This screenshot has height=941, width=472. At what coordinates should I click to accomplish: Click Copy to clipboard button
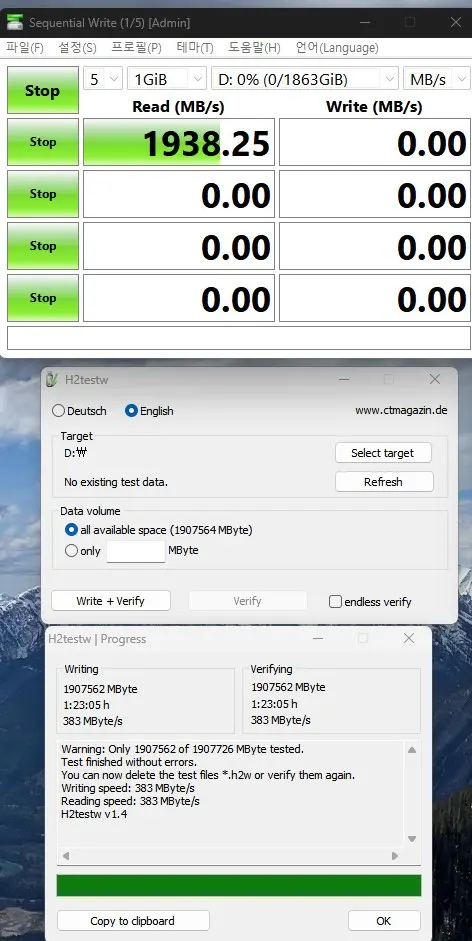(133, 921)
